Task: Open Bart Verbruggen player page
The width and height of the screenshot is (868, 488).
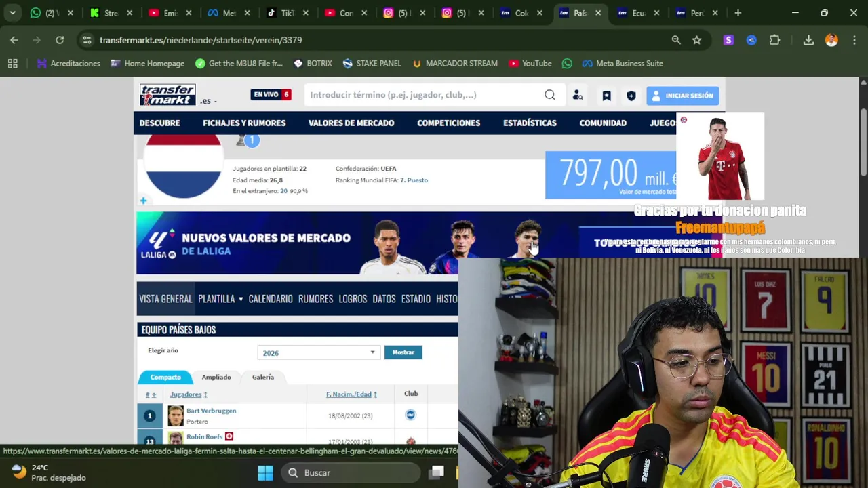Action: point(212,411)
